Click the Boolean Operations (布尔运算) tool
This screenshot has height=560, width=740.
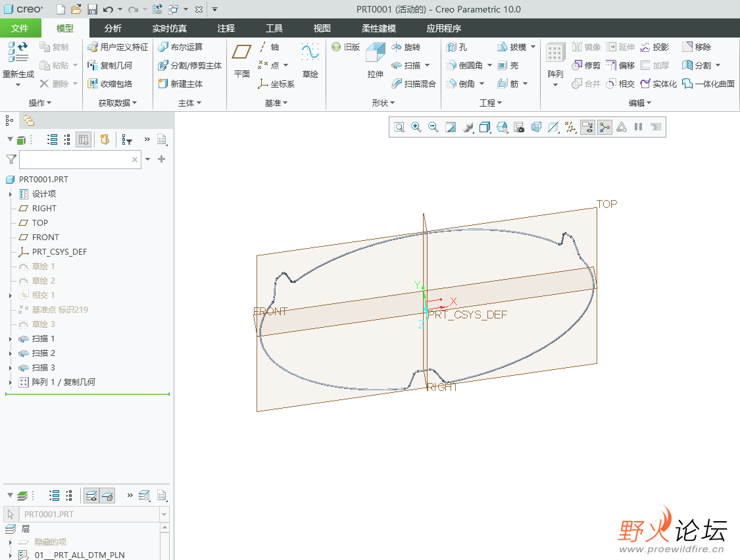coord(180,47)
